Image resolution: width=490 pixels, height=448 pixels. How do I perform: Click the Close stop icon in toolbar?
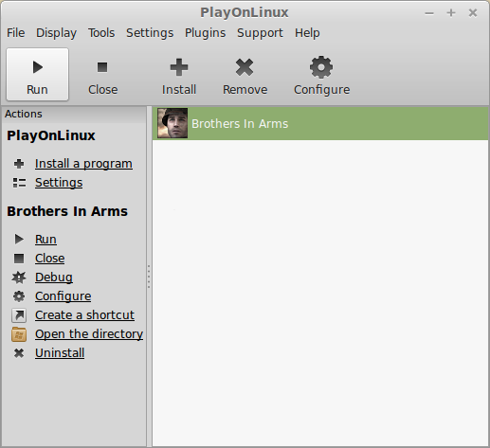click(102, 67)
